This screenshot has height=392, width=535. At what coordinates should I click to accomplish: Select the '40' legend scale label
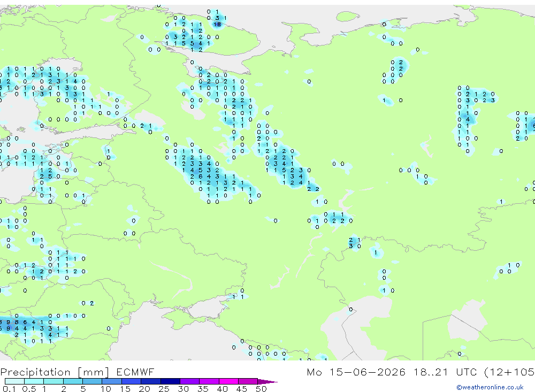pos(222,389)
